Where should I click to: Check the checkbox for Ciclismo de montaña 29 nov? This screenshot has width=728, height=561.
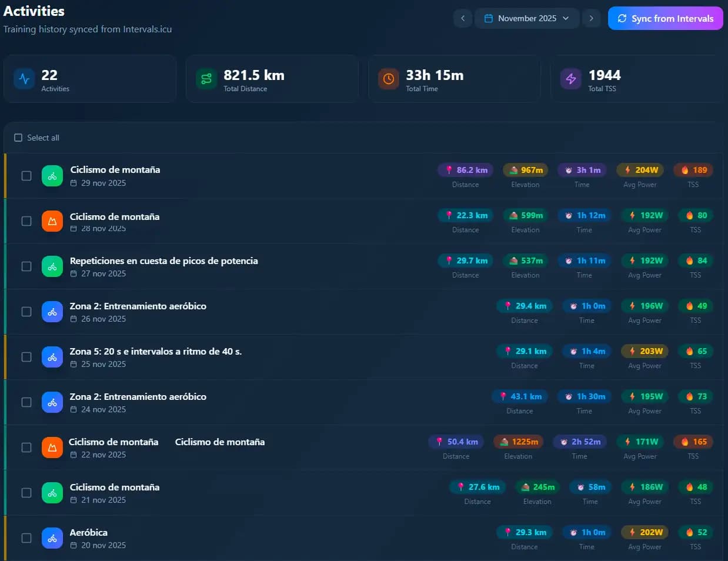click(x=26, y=175)
